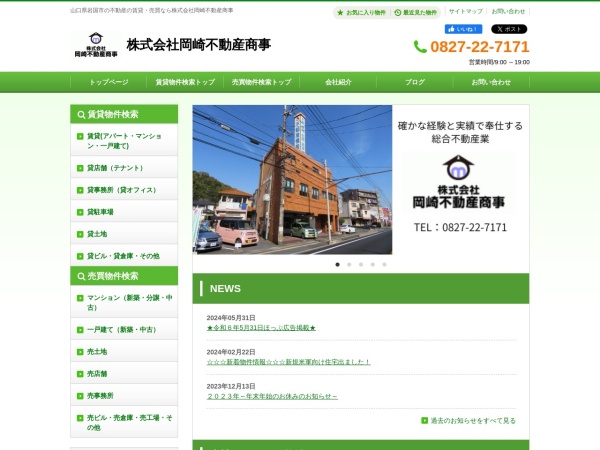Open 売買物件検索トップ navigation item
The width and height of the screenshot is (600, 450).
262,82
